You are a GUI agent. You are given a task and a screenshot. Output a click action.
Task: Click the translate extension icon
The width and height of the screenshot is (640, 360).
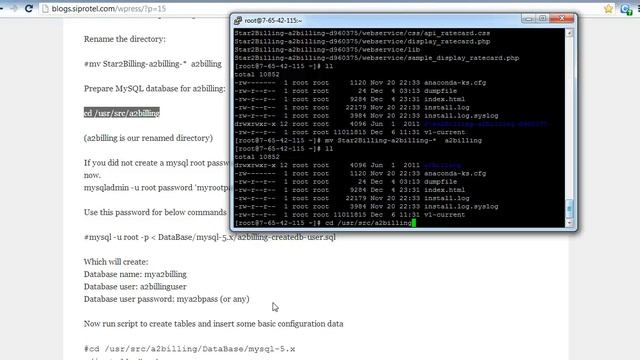626,9
